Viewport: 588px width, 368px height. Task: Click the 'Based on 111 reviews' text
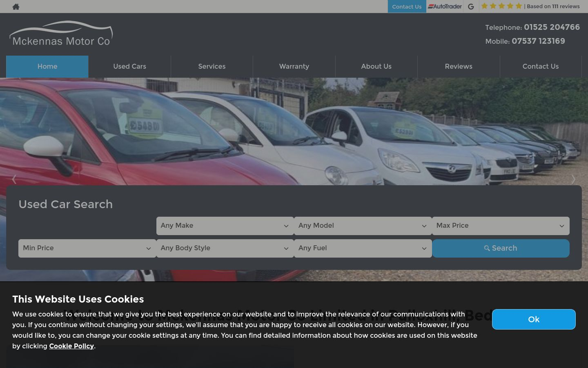click(x=553, y=6)
